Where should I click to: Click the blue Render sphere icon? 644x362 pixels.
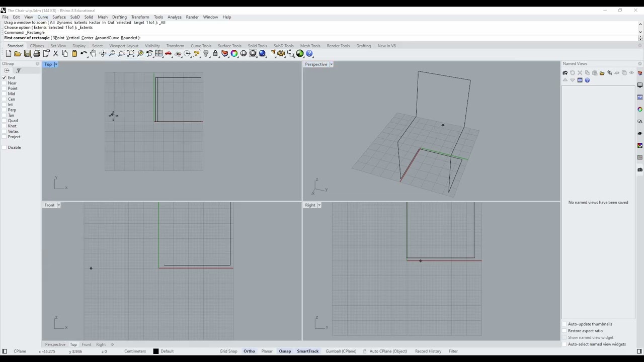tap(262, 53)
